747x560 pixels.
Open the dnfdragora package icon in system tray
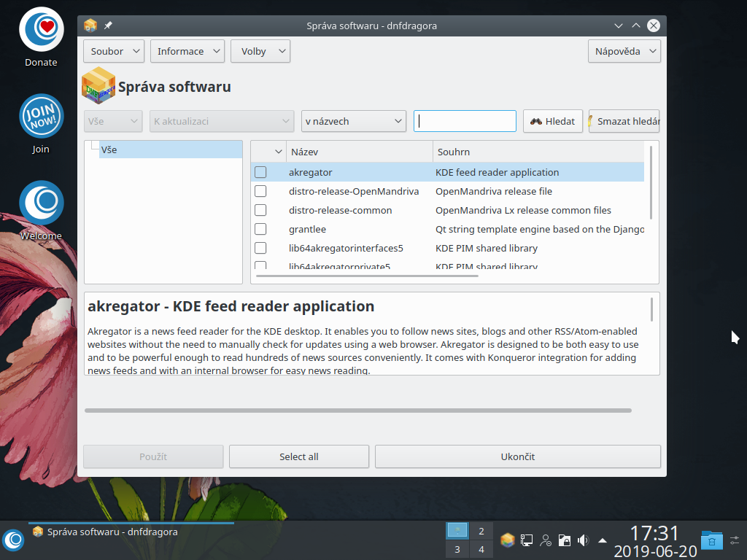[507, 540]
